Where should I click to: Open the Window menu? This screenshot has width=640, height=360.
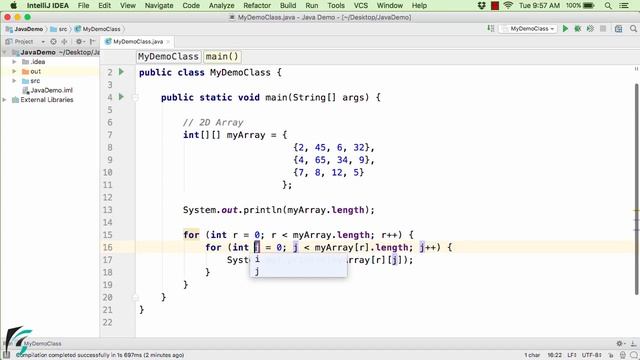point(389,5)
